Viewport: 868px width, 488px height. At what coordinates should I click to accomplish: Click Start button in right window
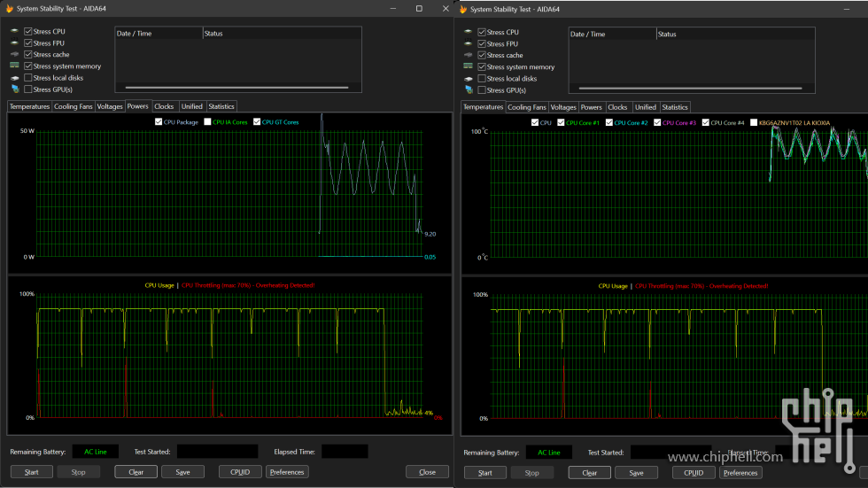point(485,473)
